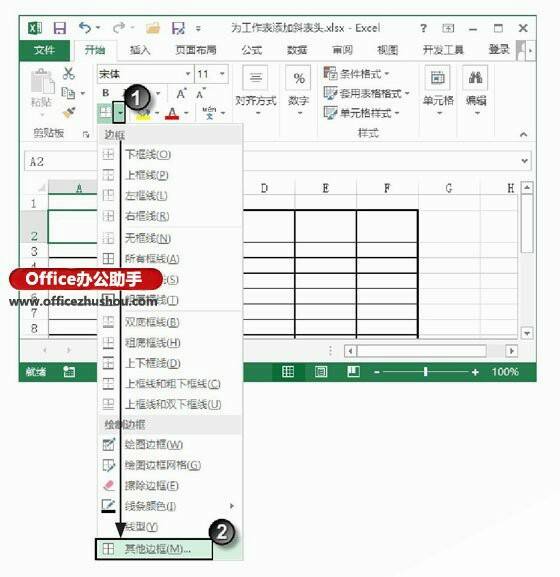Click the Name Box showing A2
The height and width of the screenshot is (577, 560).
(x=61, y=162)
